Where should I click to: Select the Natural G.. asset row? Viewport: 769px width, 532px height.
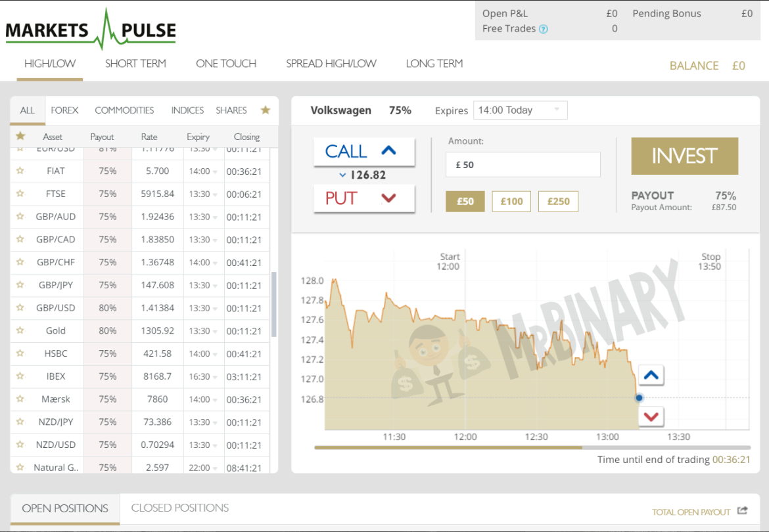(140, 468)
